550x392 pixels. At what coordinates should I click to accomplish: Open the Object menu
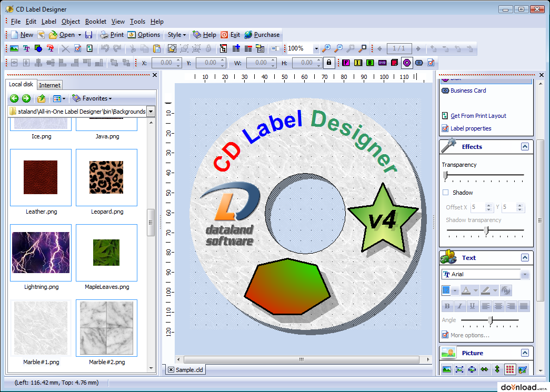(x=71, y=22)
